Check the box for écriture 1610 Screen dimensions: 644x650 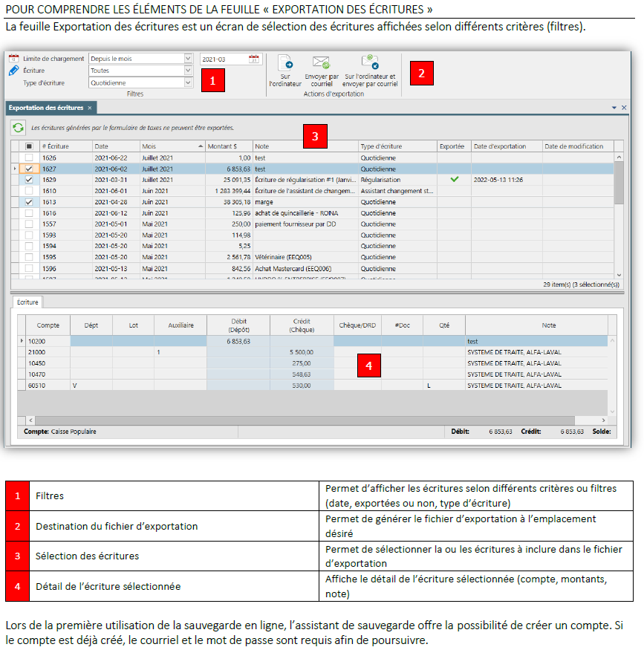29,191
